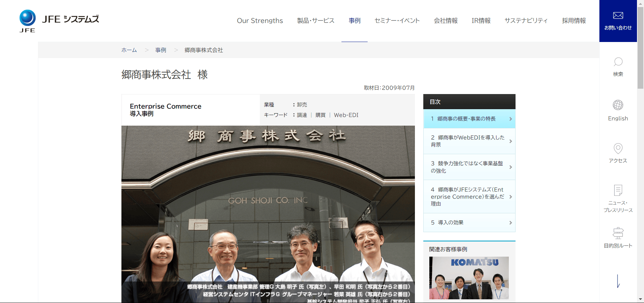
Task: Open the アクセス map pin icon
Action: pos(618,148)
